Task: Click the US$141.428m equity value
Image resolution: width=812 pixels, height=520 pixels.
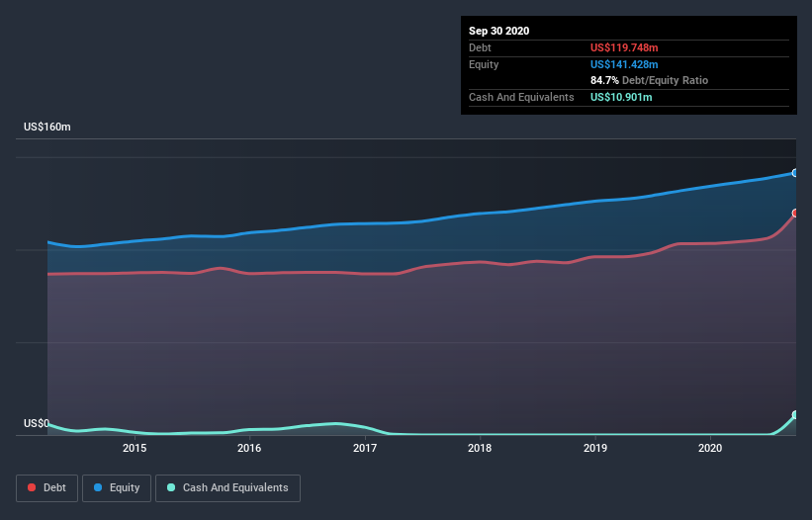Action: click(624, 64)
